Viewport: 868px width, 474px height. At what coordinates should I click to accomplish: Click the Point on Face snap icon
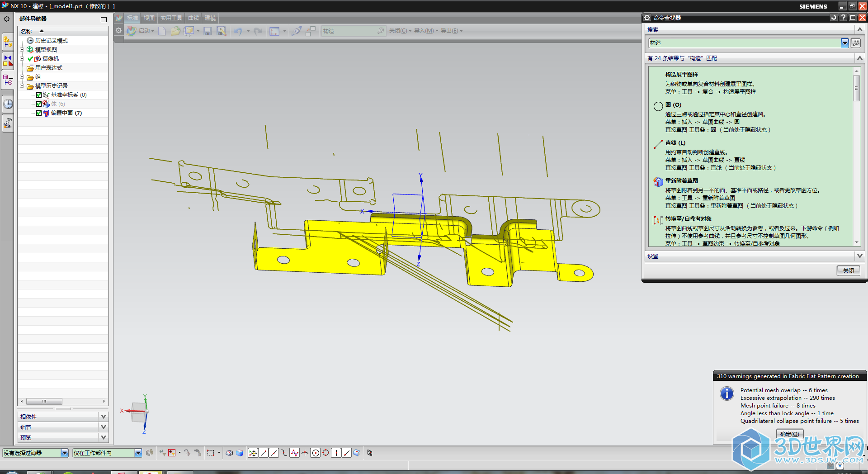pos(357,453)
